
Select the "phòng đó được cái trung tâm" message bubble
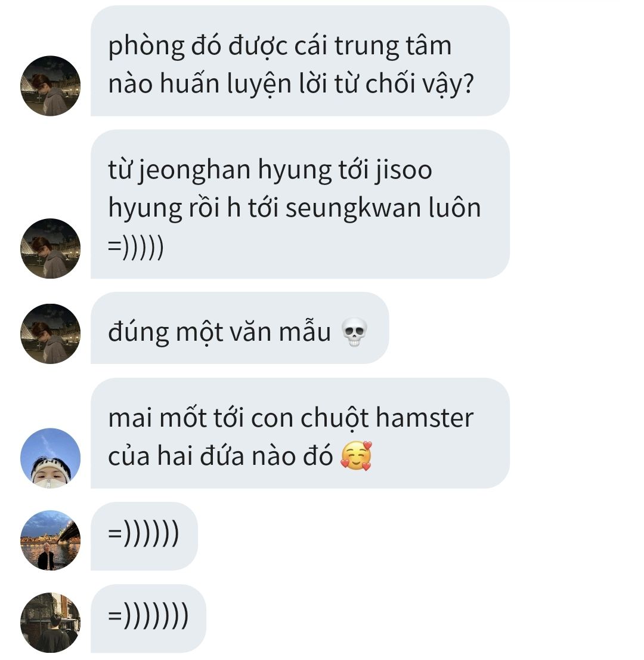(300, 61)
